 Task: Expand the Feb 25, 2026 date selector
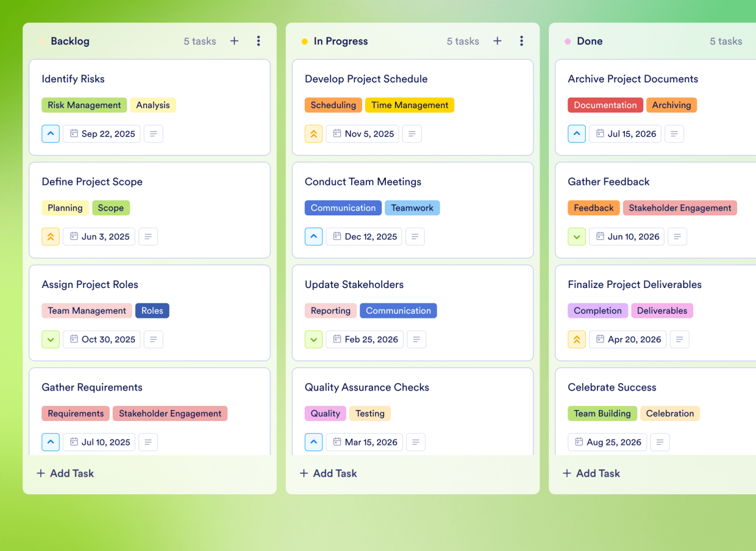(365, 339)
